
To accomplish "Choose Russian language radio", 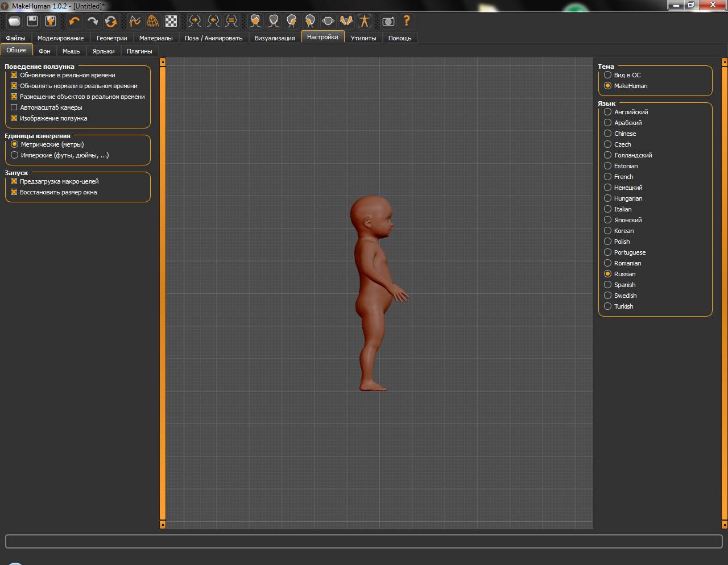I will click(x=607, y=274).
